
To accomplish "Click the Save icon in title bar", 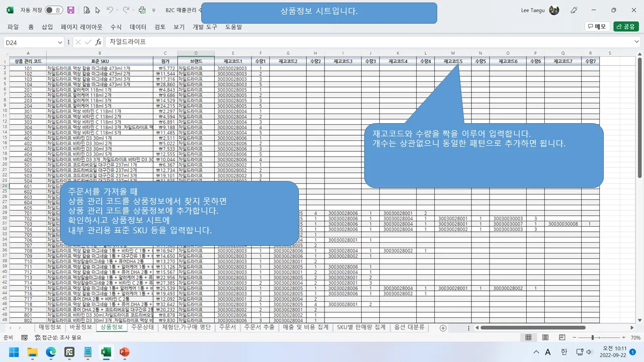I will point(71,10).
